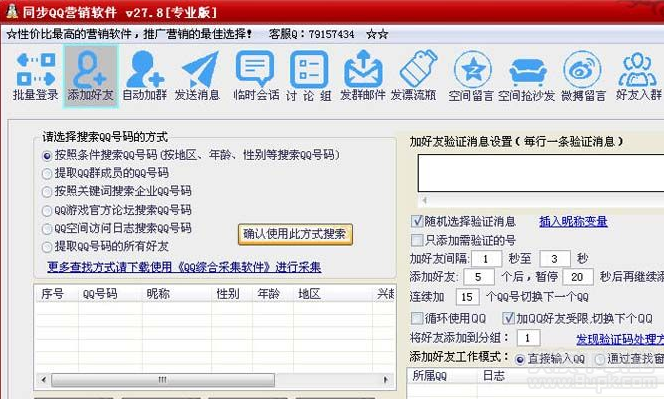Open the 自动加群 auto join group tool

click(x=144, y=76)
